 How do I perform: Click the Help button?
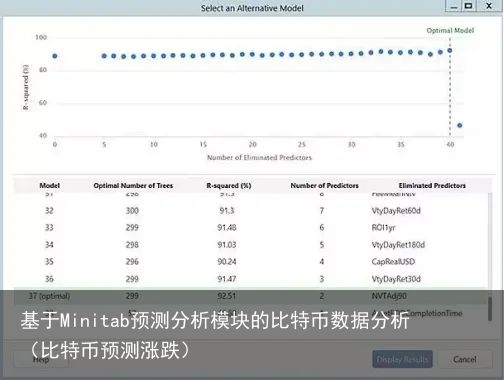click(x=41, y=359)
